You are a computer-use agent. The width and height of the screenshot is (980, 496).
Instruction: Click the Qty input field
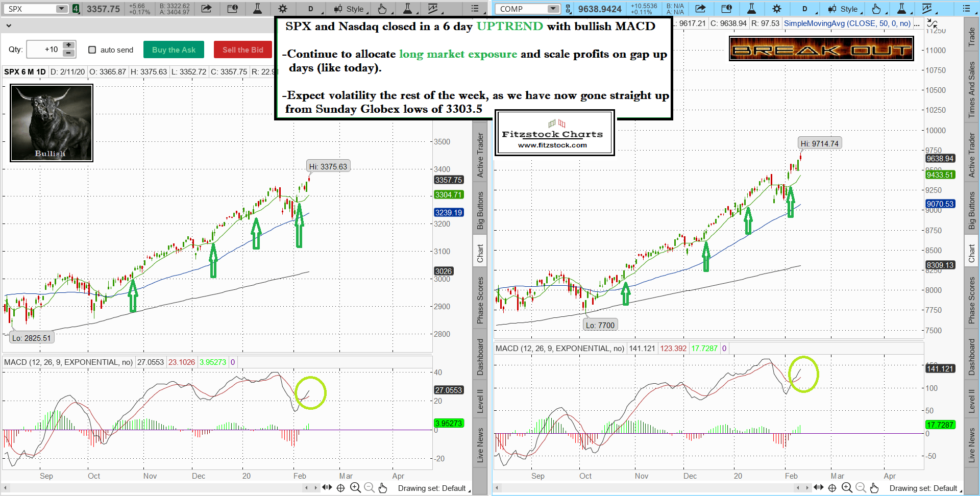pyautogui.click(x=44, y=49)
